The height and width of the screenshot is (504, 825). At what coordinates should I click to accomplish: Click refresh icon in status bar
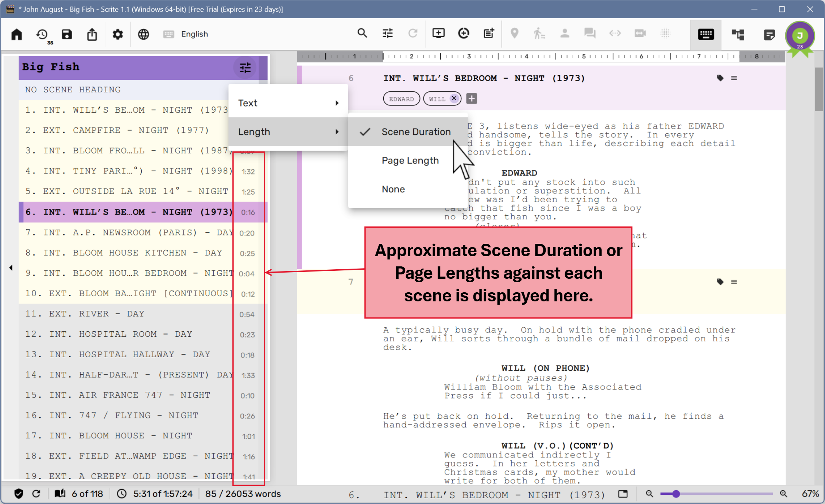click(x=36, y=494)
